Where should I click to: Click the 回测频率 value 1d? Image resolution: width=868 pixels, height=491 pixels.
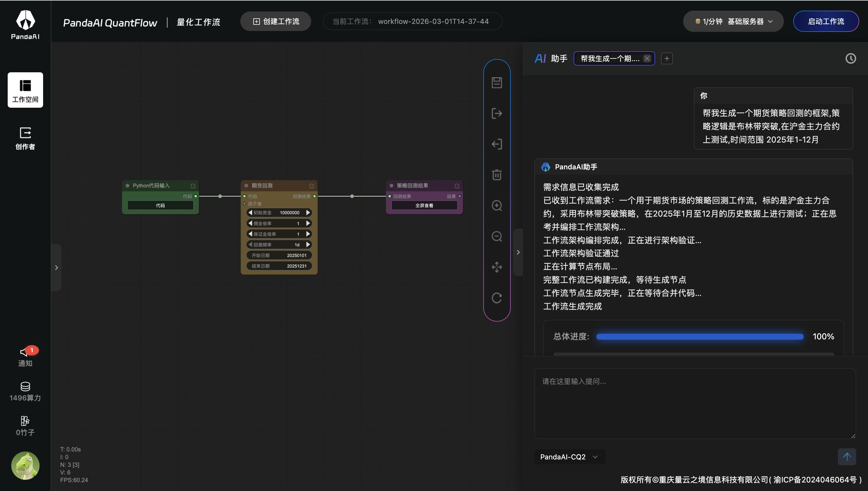tap(297, 245)
